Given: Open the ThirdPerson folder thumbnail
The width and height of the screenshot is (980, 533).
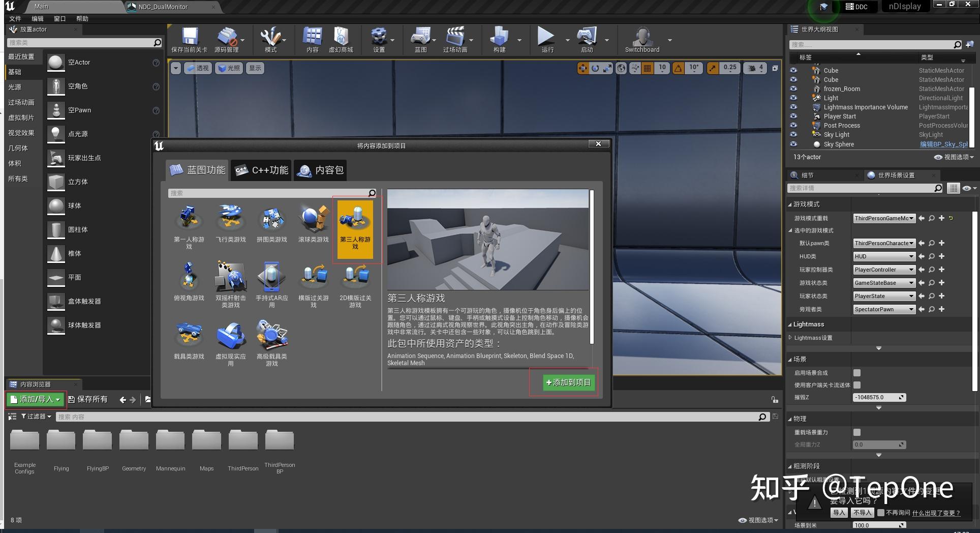Looking at the screenshot, I should [243, 439].
